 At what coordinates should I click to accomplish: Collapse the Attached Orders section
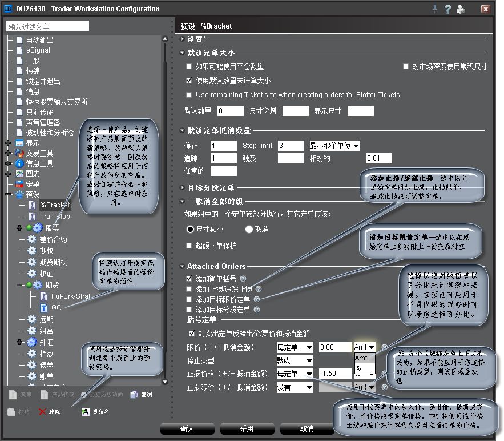(182, 266)
